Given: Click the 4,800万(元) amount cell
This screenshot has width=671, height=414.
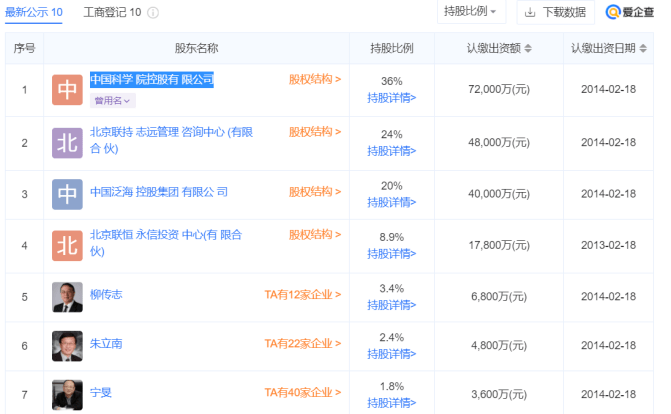Looking at the screenshot, I should pyautogui.click(x=499, y=345).
